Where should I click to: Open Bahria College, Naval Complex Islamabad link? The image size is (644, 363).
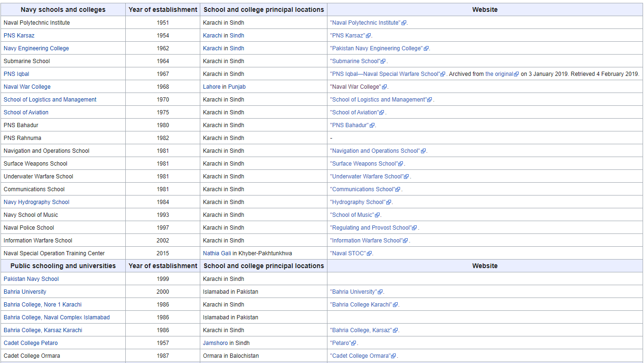[x=56, y=317]
